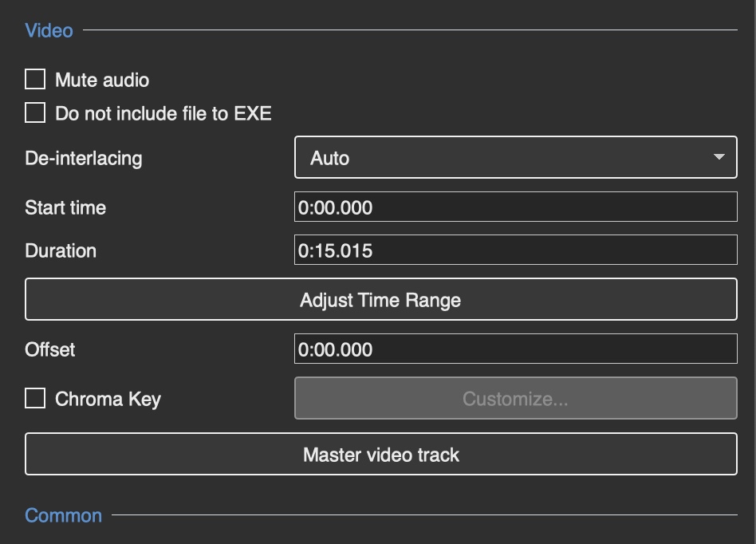
Task: Click the Chroma Key text label
Action: click(x=108, y=400)
